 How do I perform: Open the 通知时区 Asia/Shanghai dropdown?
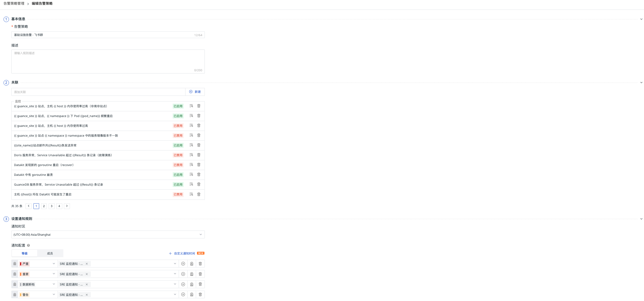(x=108, y=235)
